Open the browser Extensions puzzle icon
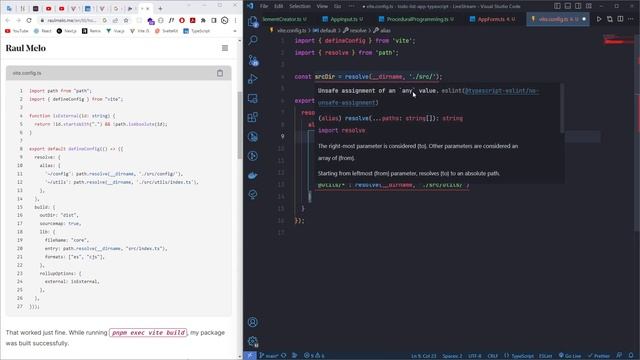 [x=203, y=20]
